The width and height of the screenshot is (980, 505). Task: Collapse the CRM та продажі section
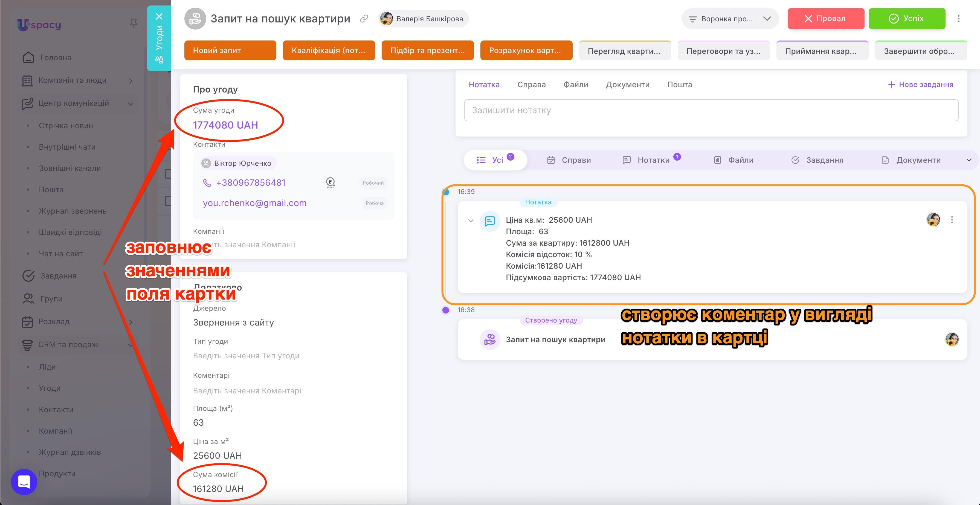[131, 345]
